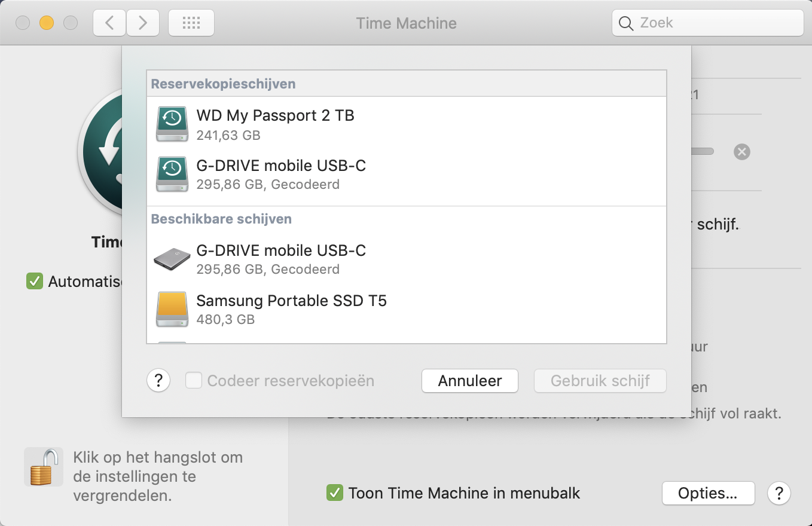Select WD My Passport 2 TB backup disk
Viewport: 812px width, 526px height.
[407, 124]
